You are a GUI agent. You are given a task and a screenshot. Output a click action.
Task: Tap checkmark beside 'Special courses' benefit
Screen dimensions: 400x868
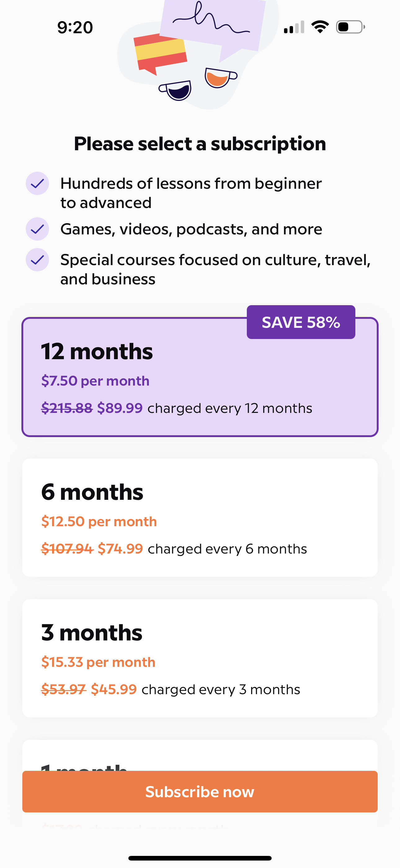(38, 260)
